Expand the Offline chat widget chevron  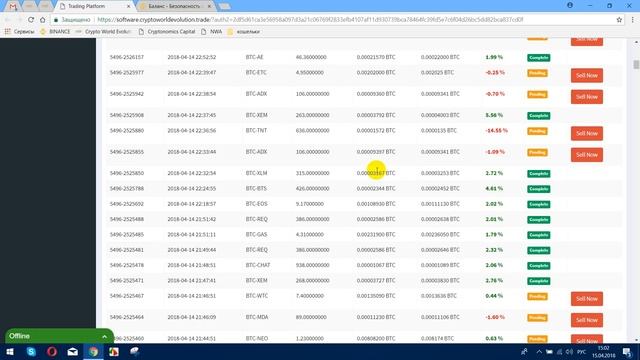pyautogui.click(x=104, y=336)
